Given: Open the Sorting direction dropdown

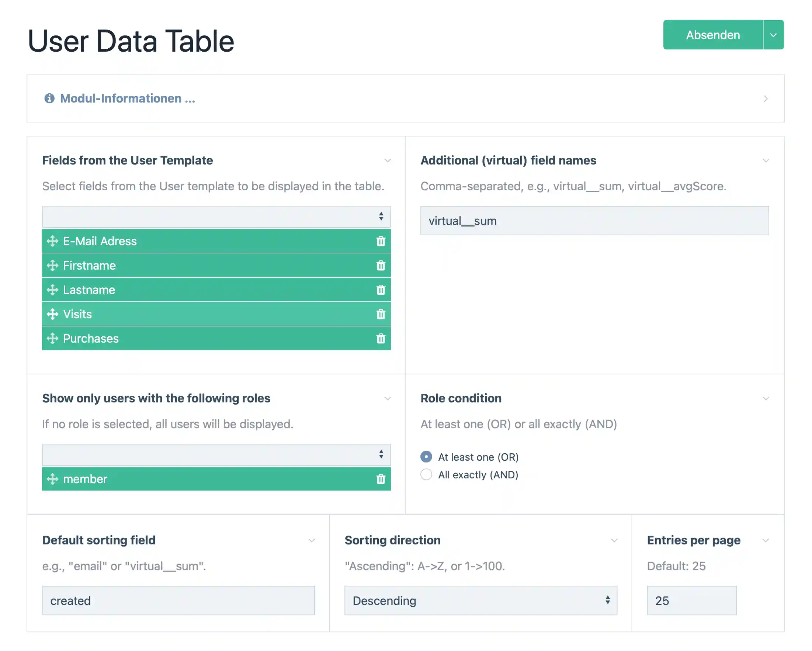Looking at the screenshot, I should tap(480, 600).
